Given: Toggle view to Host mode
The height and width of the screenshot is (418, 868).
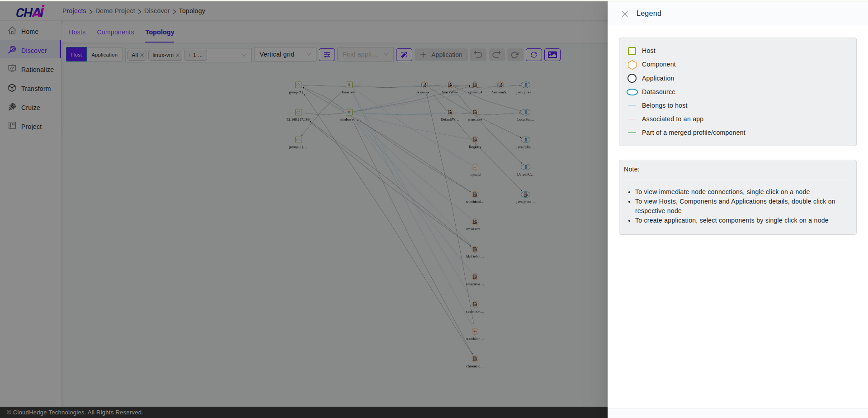Looking at the screenshot, I should tap(76, 55).
